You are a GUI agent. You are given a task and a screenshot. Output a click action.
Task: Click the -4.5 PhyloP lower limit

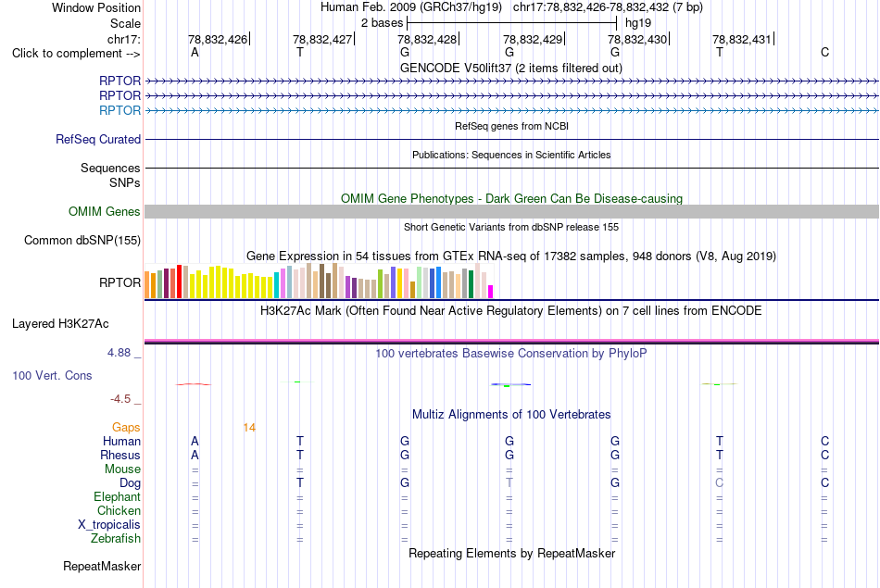click(x=120, y=399)
